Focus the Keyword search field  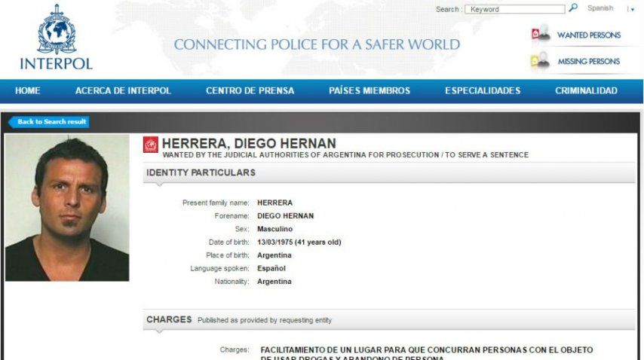pyautogui.click(x=514, y=9)
